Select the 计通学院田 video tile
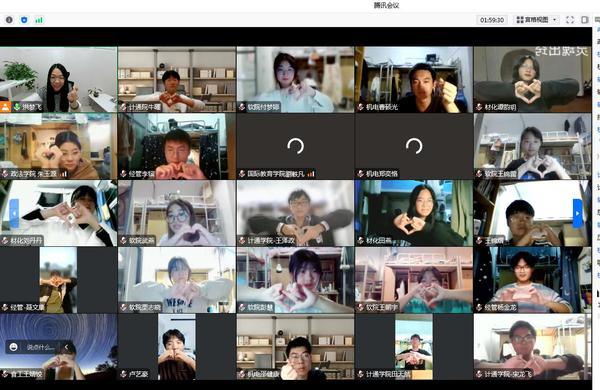Viewport: 600px width, 390px height. pyautogui.click(x=414, y=347)
